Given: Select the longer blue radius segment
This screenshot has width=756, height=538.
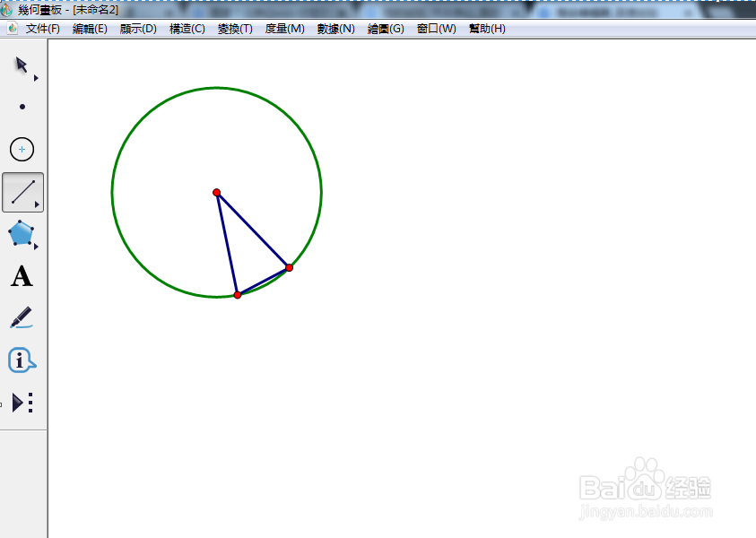Looking at the screenshot, I should point(253,230).
